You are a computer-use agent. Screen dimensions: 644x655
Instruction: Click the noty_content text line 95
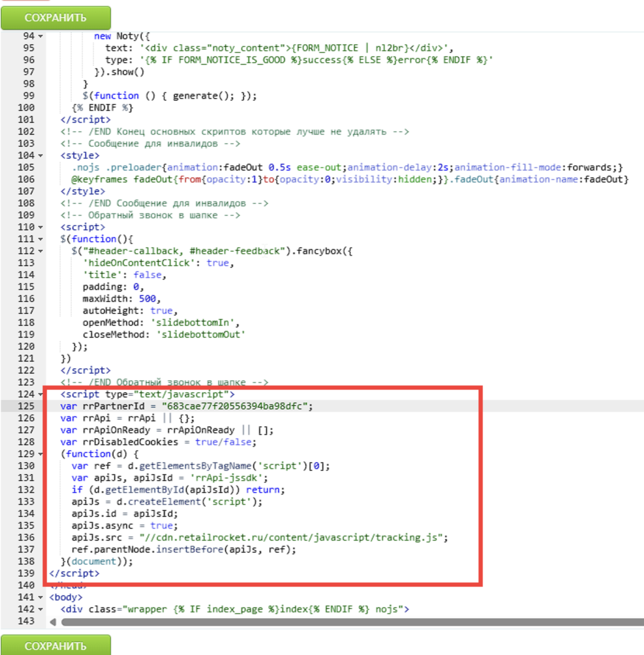279,48
